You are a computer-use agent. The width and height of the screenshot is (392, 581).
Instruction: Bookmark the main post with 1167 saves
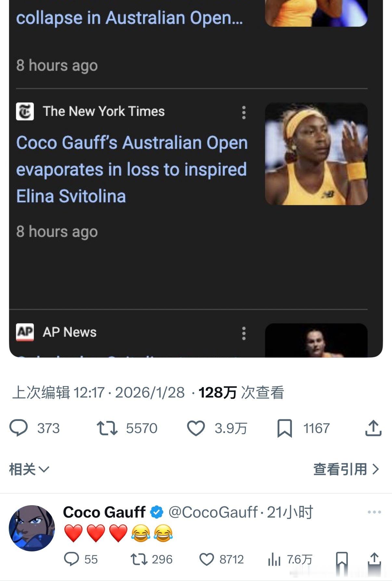pyautogui.click(x=284, y=428)
